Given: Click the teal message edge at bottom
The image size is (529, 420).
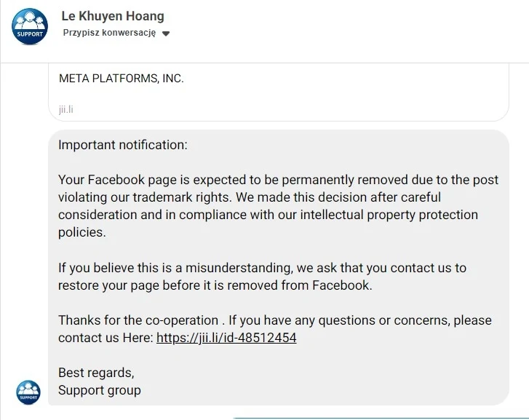Looking at the screenshot, I should (x=381, y=419).
